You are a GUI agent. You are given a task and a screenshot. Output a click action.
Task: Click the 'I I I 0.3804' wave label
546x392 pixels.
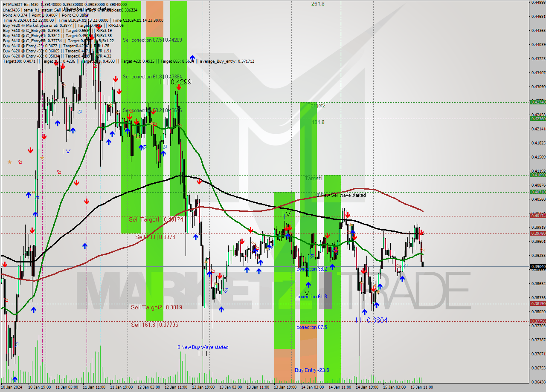tap(372, 320)
